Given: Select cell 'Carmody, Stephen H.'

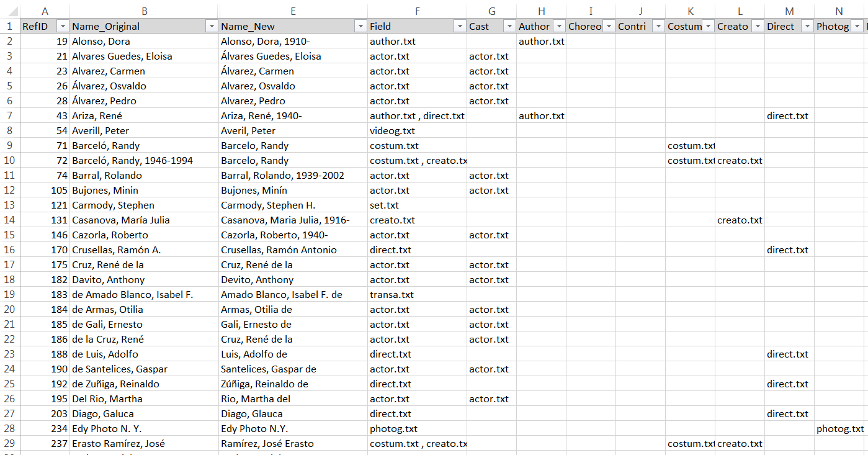Looking at the screenshot, I should pyautogui.click(x=293, y=205).
